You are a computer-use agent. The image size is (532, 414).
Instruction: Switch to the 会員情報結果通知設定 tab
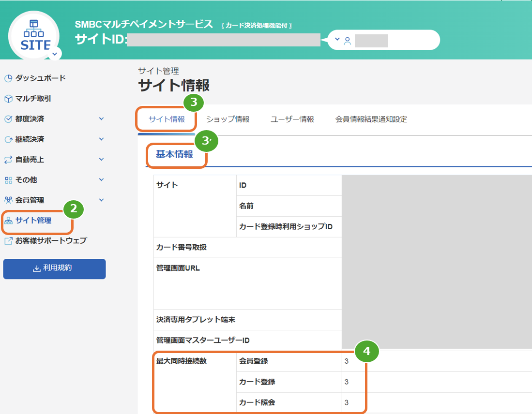point(371,119)
